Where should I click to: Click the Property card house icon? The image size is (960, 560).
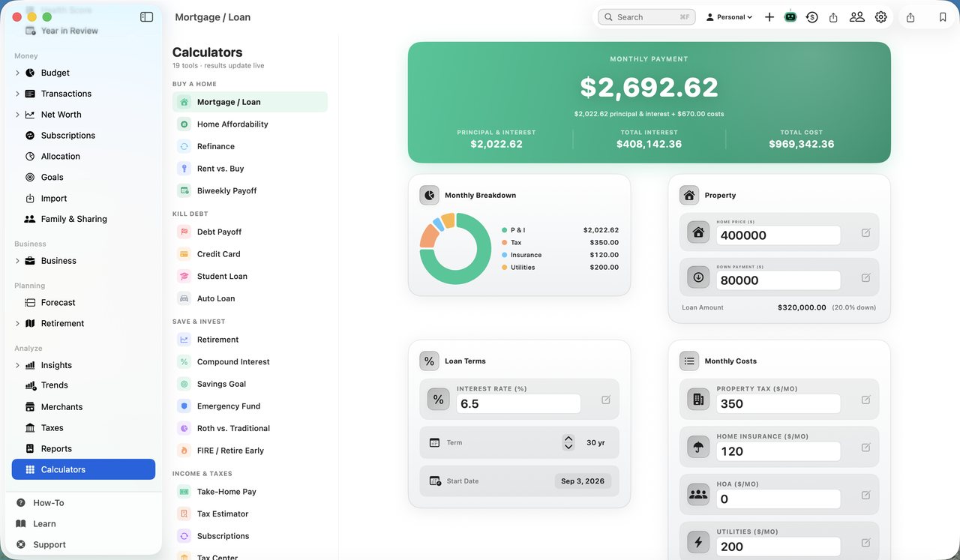pyautogui.click(x=689, y=195)
